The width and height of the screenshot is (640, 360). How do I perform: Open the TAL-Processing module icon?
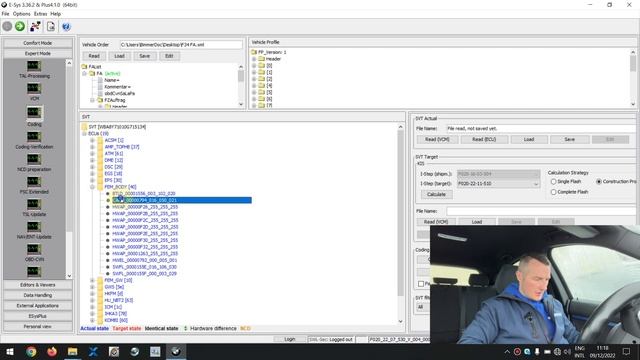[34, 66]
